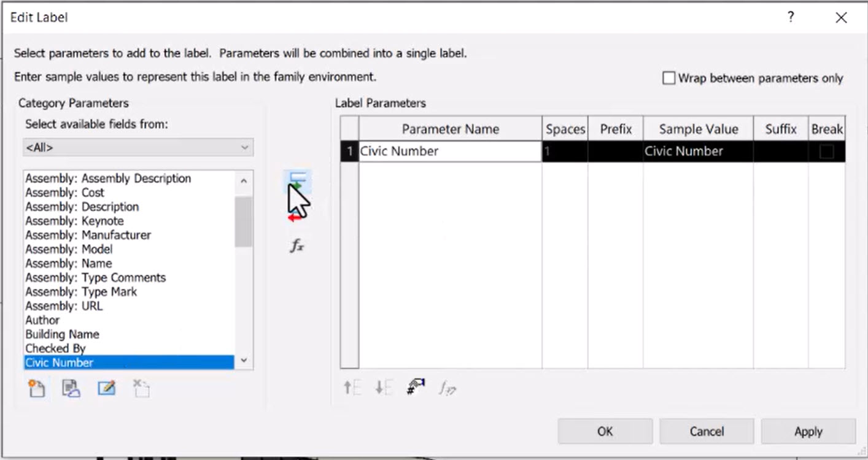The height and width of the screenshot is (460, 868).
Task: Close the Edit Label dialog
Action: 841,18
